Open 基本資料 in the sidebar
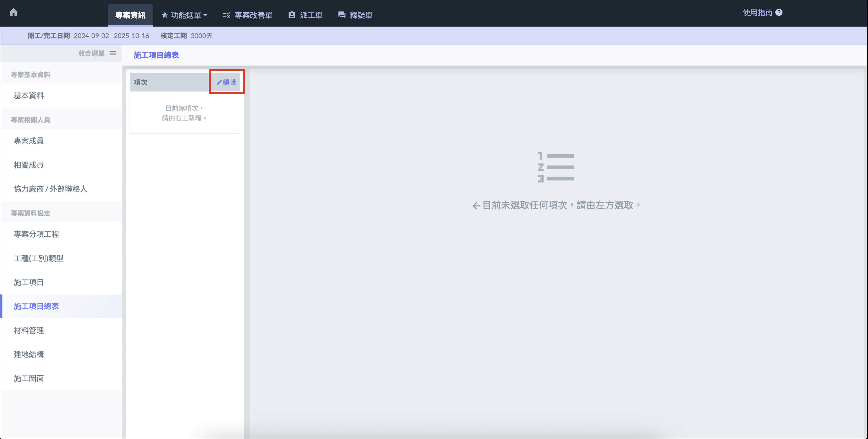The height and width of the screenshot is (439, 868). (29, 96)
